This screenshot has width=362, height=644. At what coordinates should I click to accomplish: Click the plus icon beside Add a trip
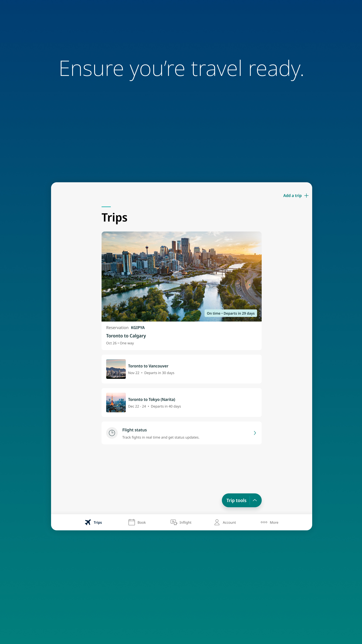click(x=306, y=196)
